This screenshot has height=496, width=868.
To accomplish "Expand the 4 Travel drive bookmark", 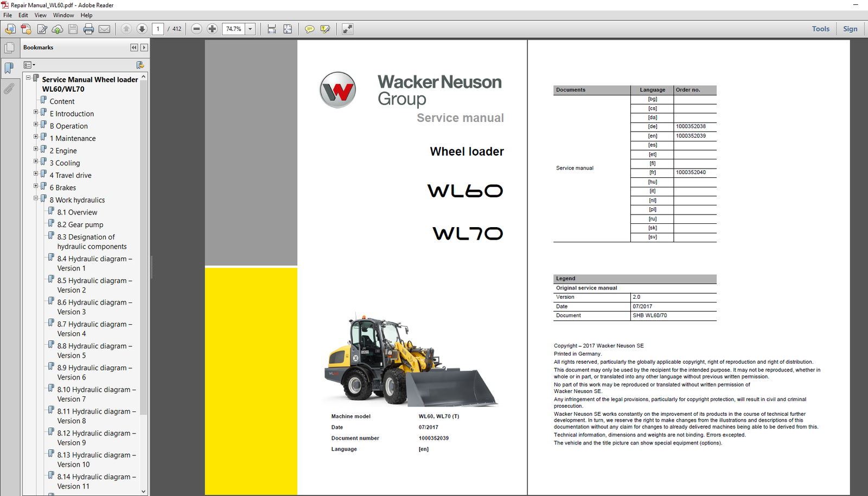I will coord(36,173).
